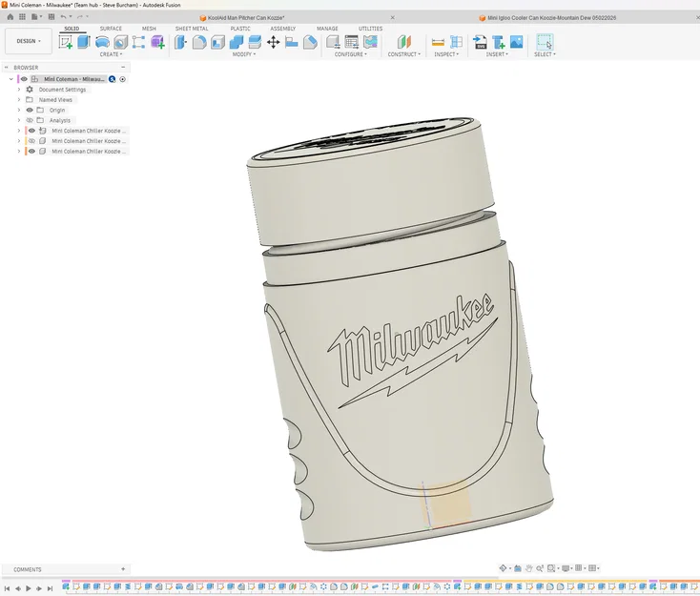Viewport: 700px width, 596px height.
Task: Select the Create Sketch tool
Action: coord(65,42)
